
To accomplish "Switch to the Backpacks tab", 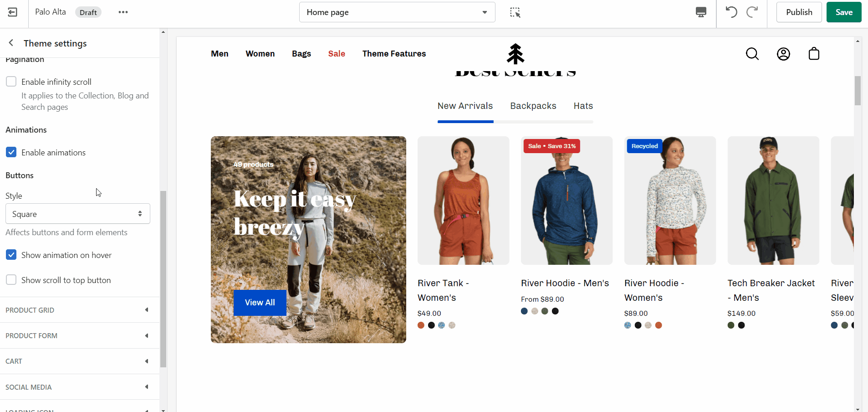I will click(533, 106).
